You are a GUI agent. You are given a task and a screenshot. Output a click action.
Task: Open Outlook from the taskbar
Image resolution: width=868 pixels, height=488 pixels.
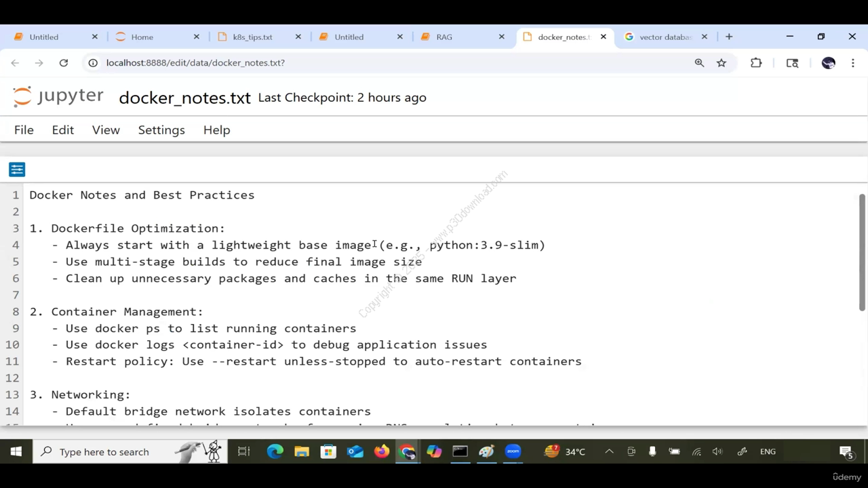[355, 451]
